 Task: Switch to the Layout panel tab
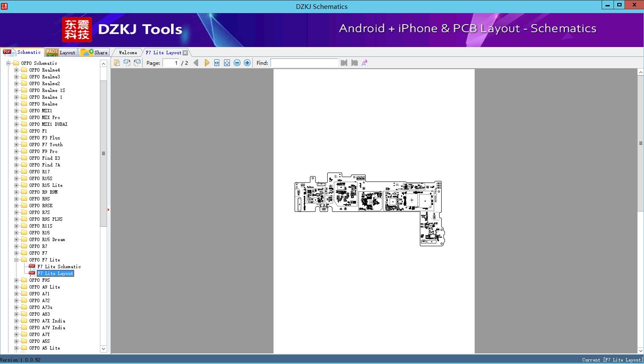[61, 53]
